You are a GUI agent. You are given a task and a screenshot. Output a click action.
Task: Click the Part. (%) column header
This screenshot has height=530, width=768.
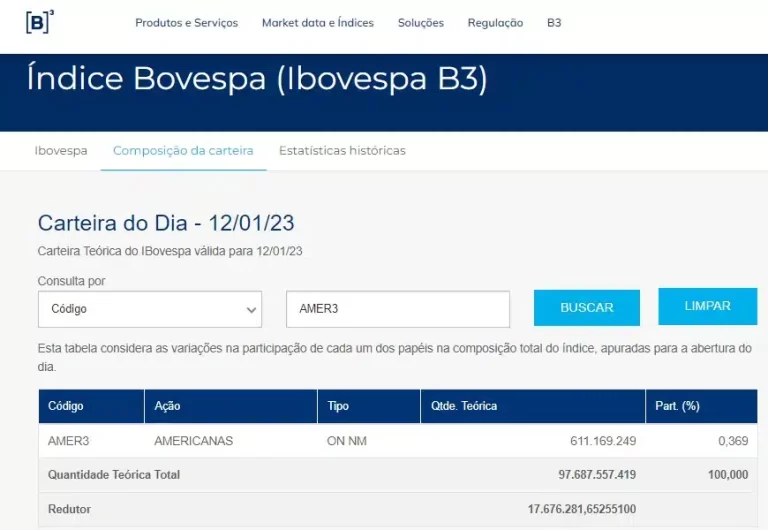click(x=701, y=406)
